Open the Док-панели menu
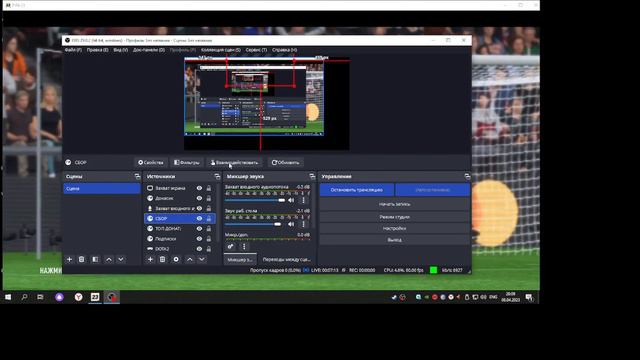 click(149, 50)
